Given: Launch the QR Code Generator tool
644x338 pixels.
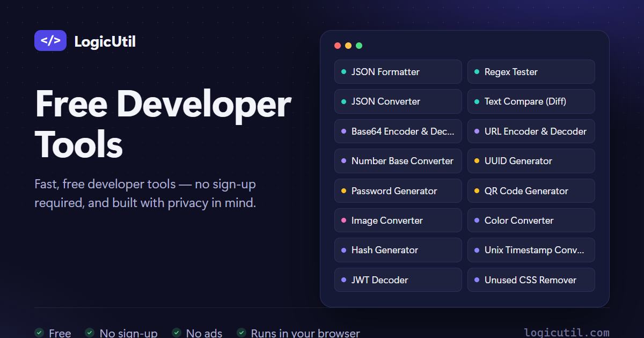Looking at the screenshot, I should (x=531, y=191).
